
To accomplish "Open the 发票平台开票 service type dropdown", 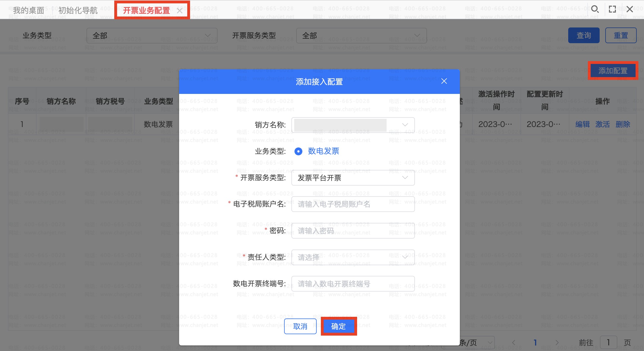I will tap(353, 178).
